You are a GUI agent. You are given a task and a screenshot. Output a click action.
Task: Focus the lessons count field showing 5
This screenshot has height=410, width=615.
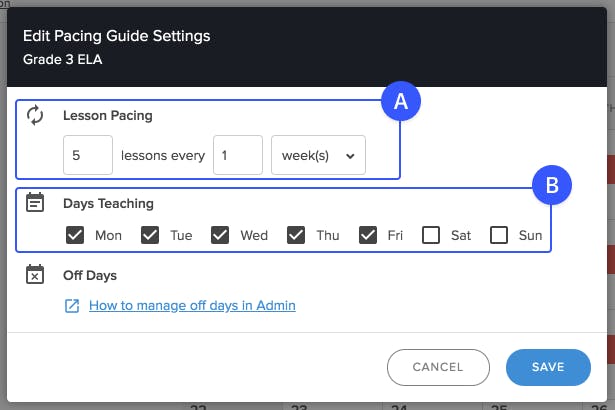point(88,155)
